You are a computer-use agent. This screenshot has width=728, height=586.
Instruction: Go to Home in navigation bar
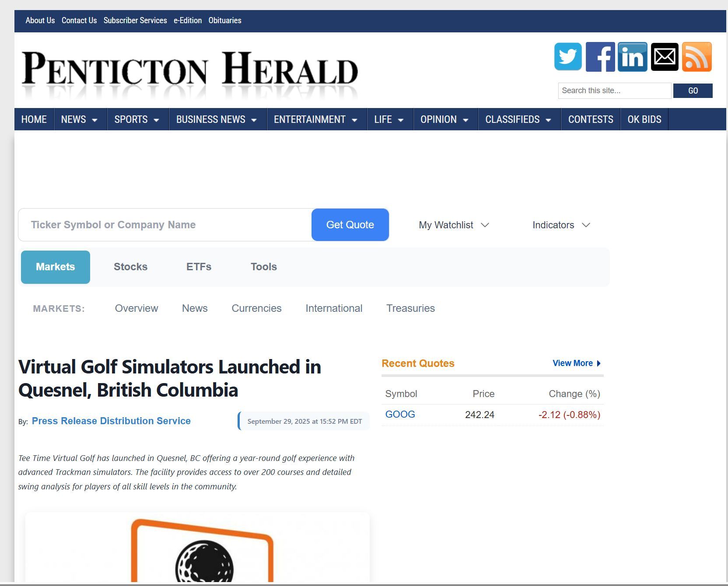click(x=34, y=119)
